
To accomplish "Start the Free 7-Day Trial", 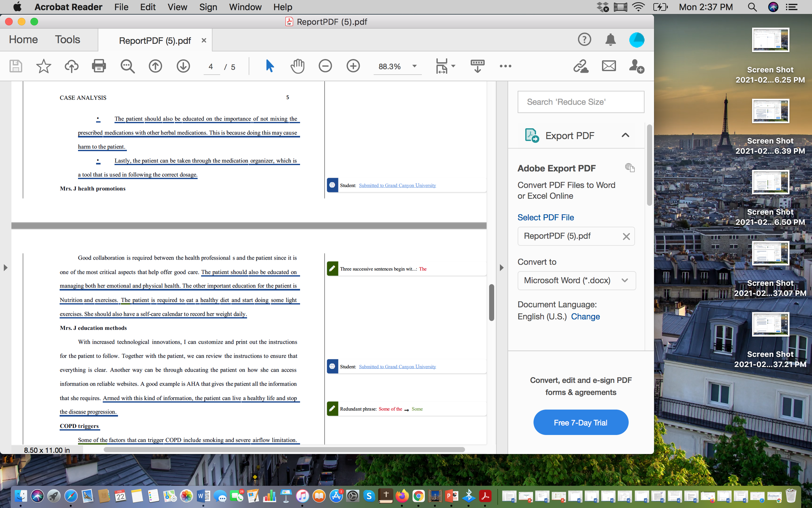I will click(581, 422).
